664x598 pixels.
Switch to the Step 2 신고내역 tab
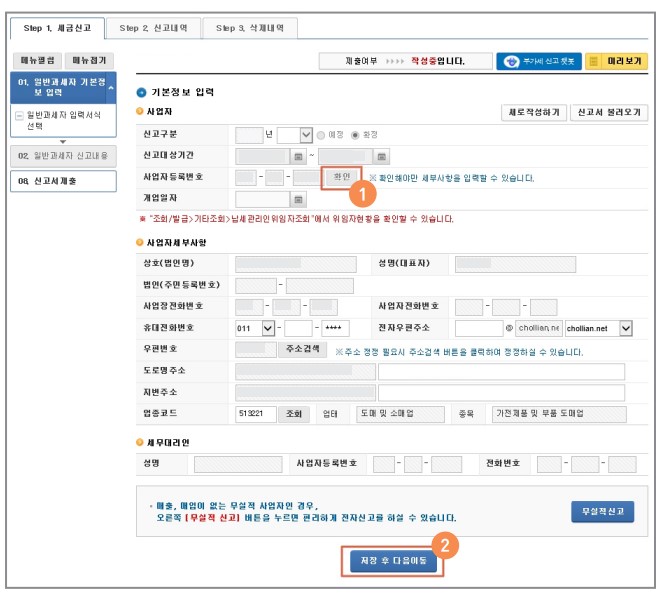[153, 28]
